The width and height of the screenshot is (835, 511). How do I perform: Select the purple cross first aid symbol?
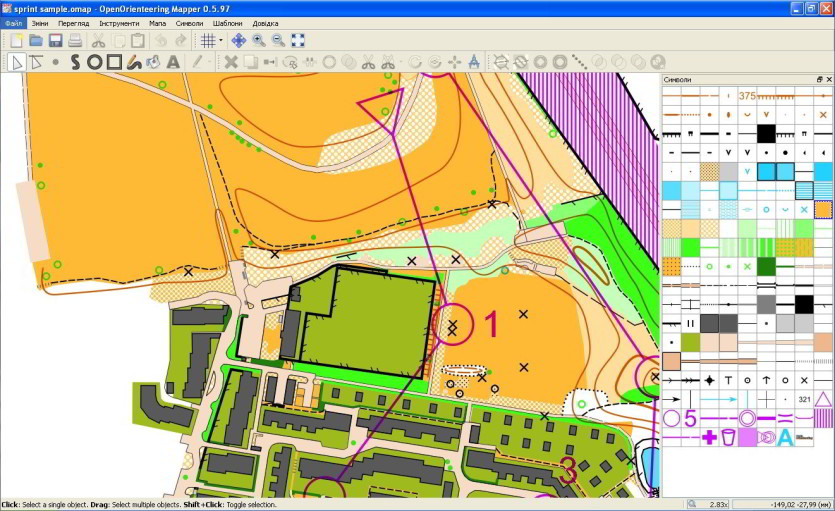(709, 438)
